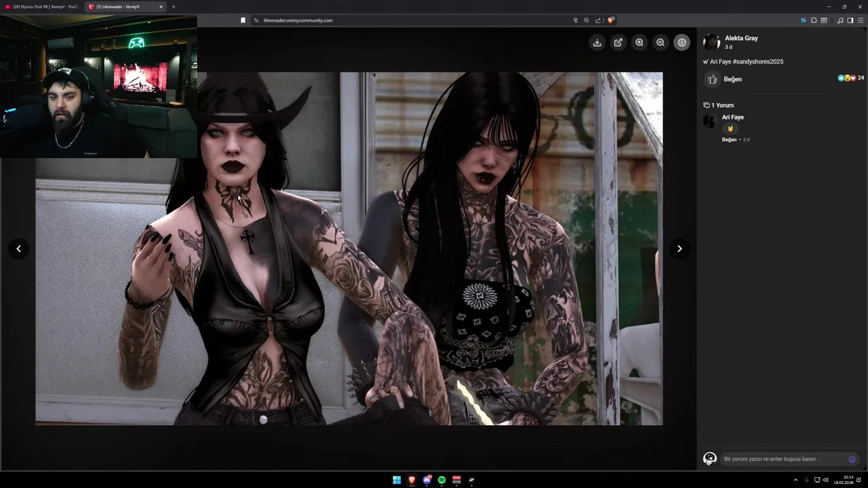Open a new browser tab
Screen dimensions: 868x488
pyautogui.click(x=173, y=7)
